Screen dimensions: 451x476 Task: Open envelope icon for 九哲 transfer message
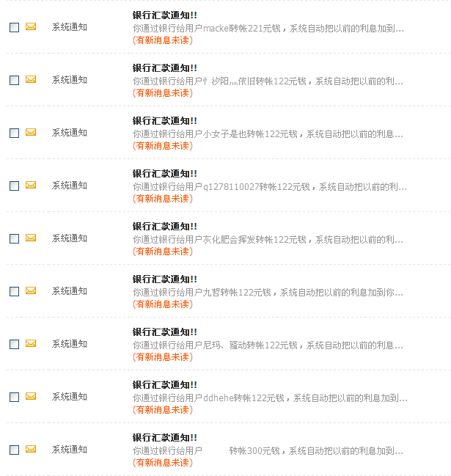pos(31,290)
